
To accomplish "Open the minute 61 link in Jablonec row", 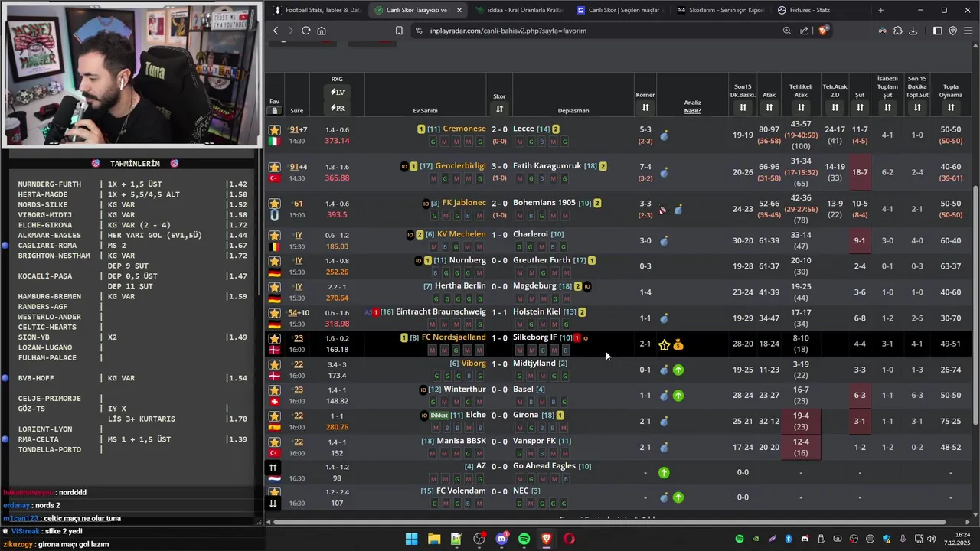I will click(x=298, y=204).
